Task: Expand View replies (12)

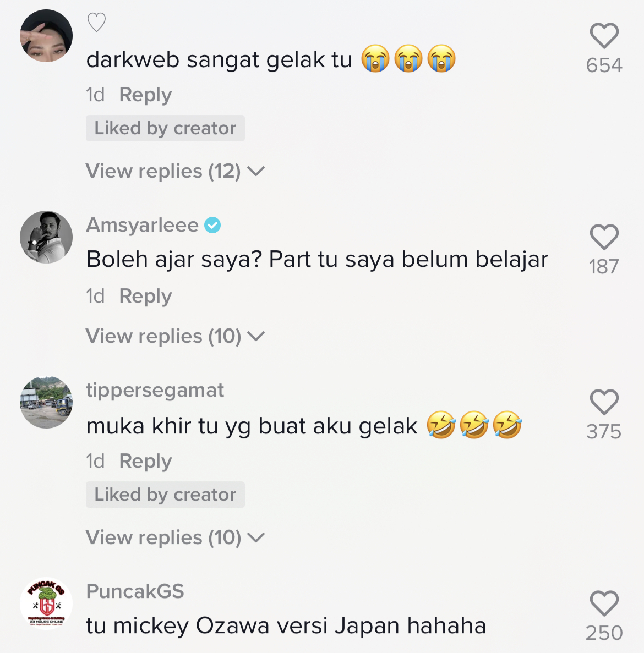Action: pyautogui.click(x=175, y=171)
